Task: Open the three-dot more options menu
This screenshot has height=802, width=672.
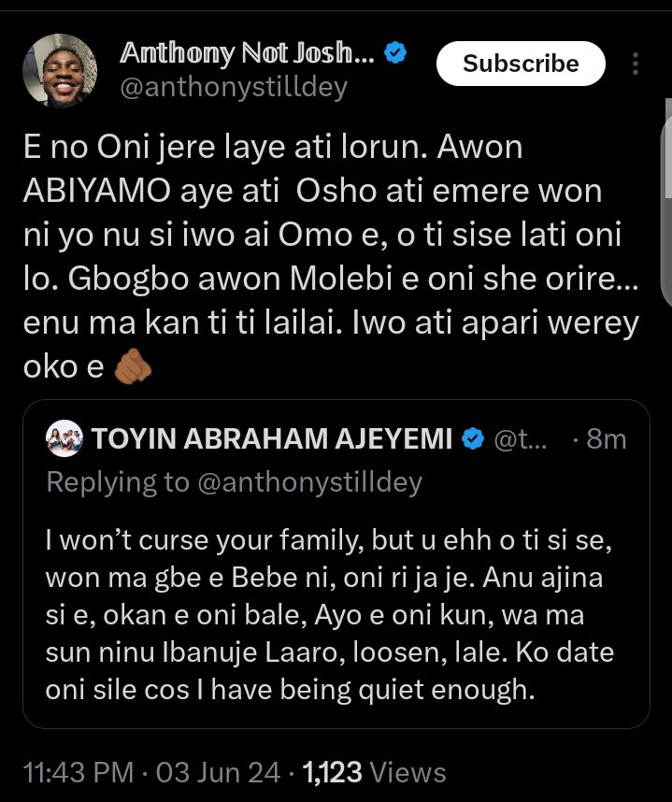Action: [x=636, y=64]
